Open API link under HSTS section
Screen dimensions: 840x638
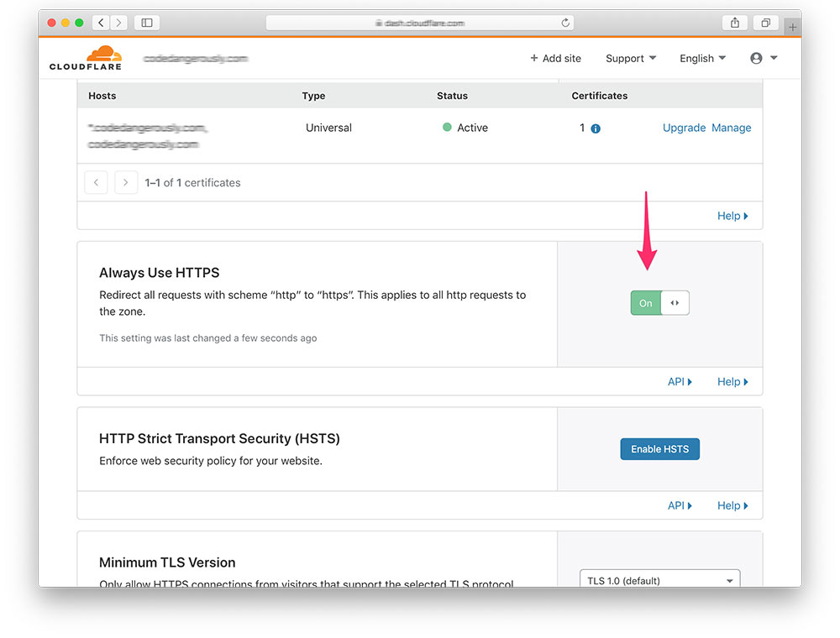click(680, 506)
